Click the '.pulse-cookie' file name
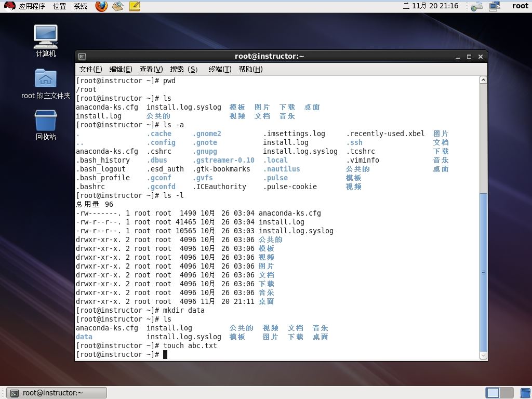Screen dimensions: 532x399 (x=290, y=187)
